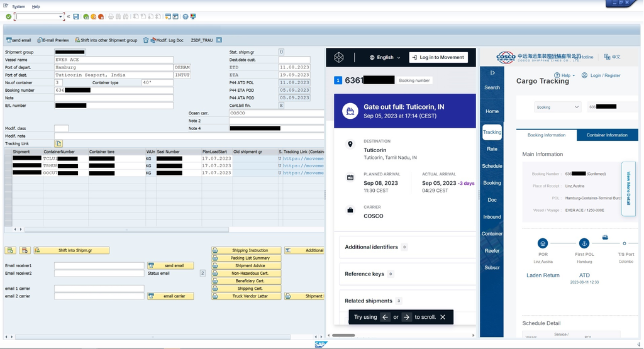The width and height of the screenshot is (644, 349).
Task: Click the green checkmark Enter icon in SAP toolbar
Action: [x=9, y=16]
